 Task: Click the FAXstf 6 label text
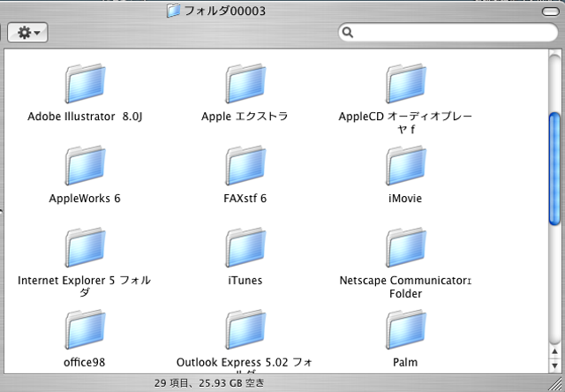(x=245, y=199)
